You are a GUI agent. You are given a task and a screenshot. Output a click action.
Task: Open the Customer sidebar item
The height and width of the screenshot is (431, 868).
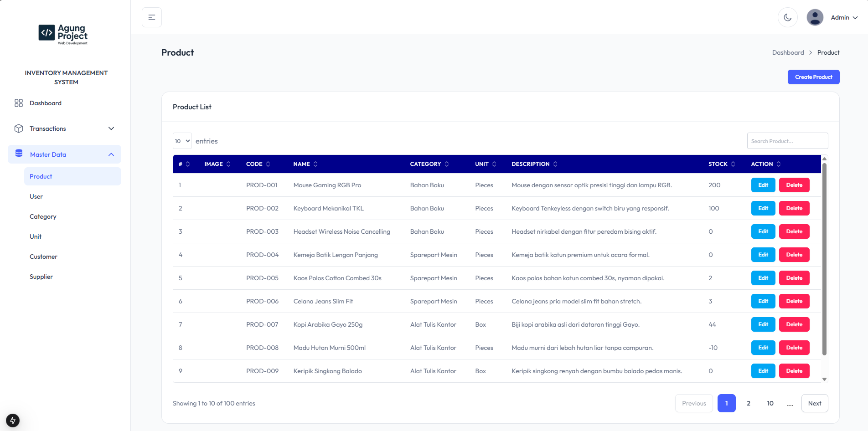tap(72, 257)
